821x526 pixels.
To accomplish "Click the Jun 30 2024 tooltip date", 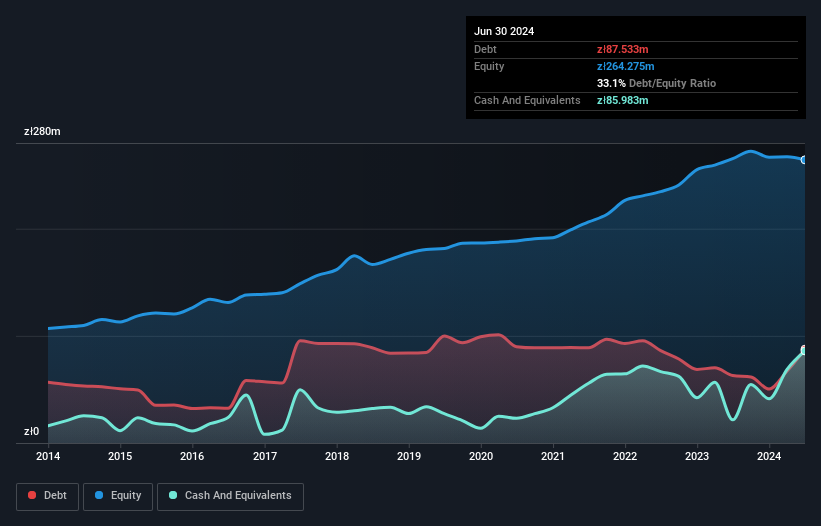I will click(504, 31).
